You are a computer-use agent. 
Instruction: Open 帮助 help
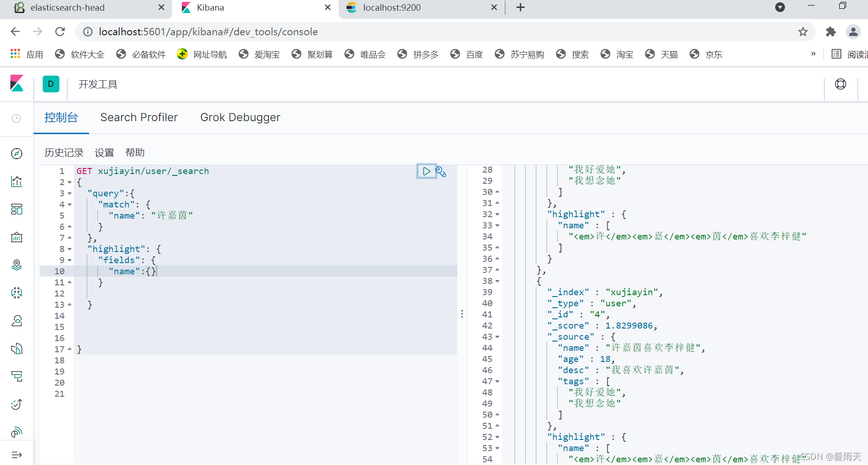[135, 153]
